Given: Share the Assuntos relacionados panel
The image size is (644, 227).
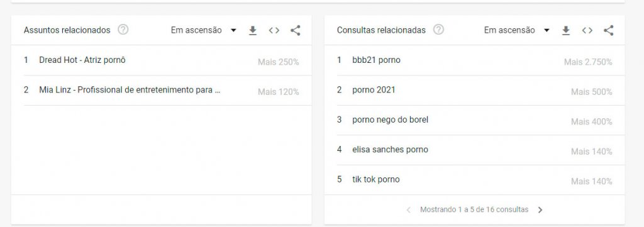Looking at the screenshot, I should [296, 30].
